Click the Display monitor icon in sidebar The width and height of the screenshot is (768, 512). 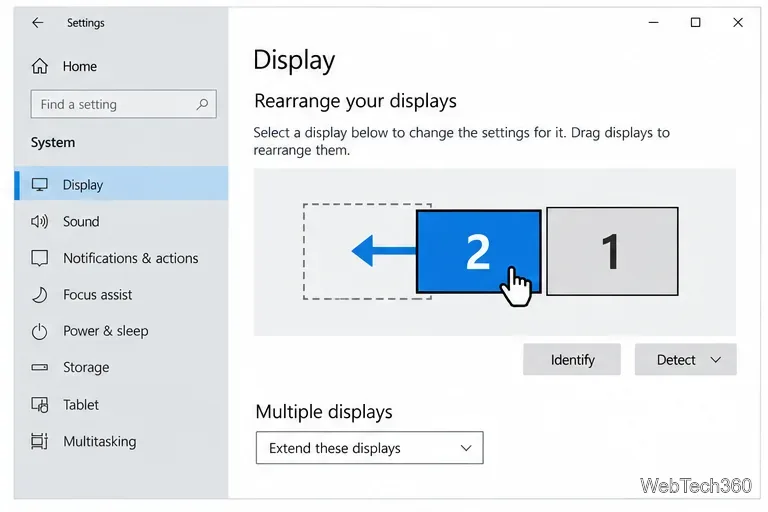(40, 185)
